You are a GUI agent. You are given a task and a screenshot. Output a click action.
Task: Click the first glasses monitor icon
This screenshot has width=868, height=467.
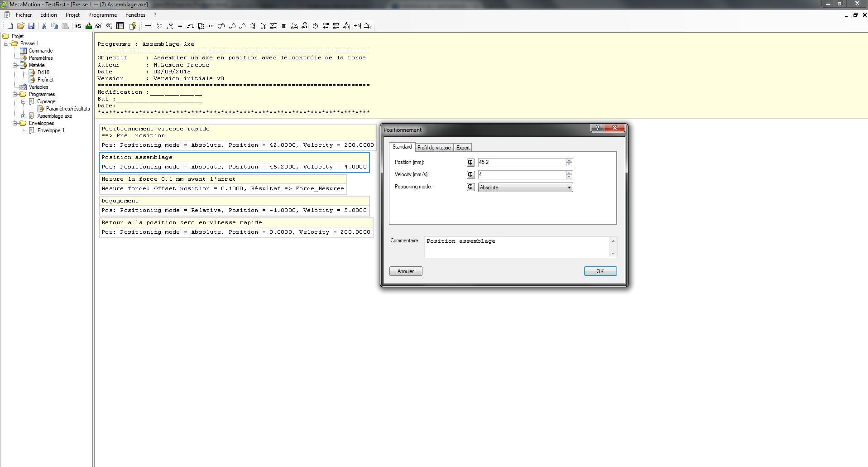pos(99,26)
